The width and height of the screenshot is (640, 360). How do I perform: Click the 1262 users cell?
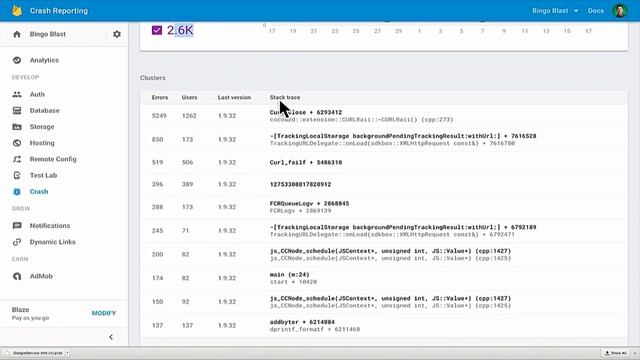pos(189,116)
